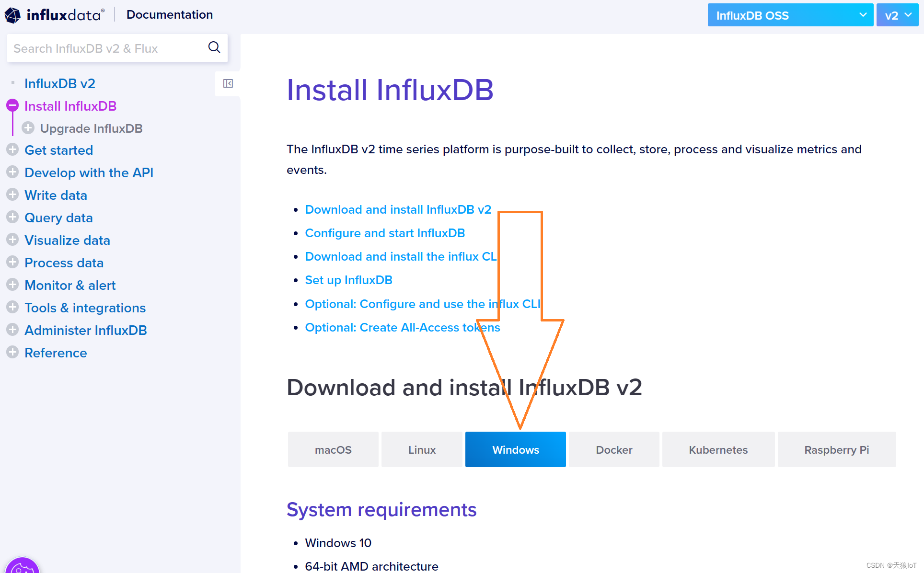The image size is (924, 573).
Task: Open the v2 version dropdown
Action: (x=897, y=15)
